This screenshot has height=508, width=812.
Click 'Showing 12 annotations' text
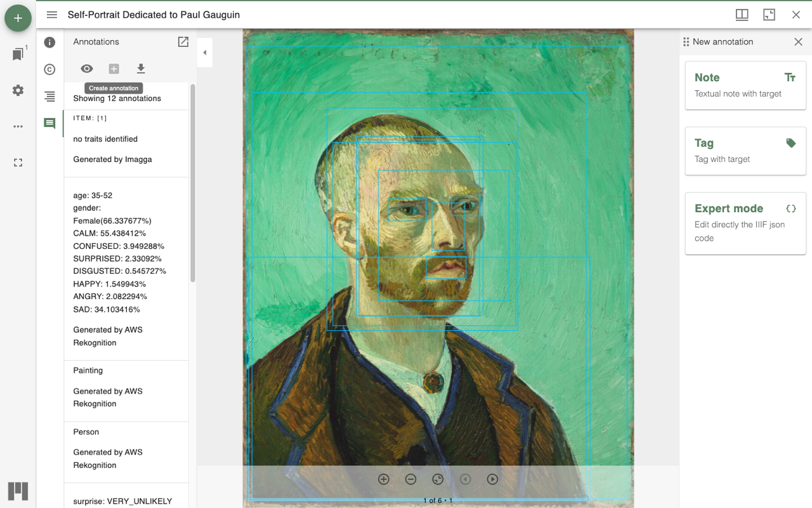coord(117,98)
